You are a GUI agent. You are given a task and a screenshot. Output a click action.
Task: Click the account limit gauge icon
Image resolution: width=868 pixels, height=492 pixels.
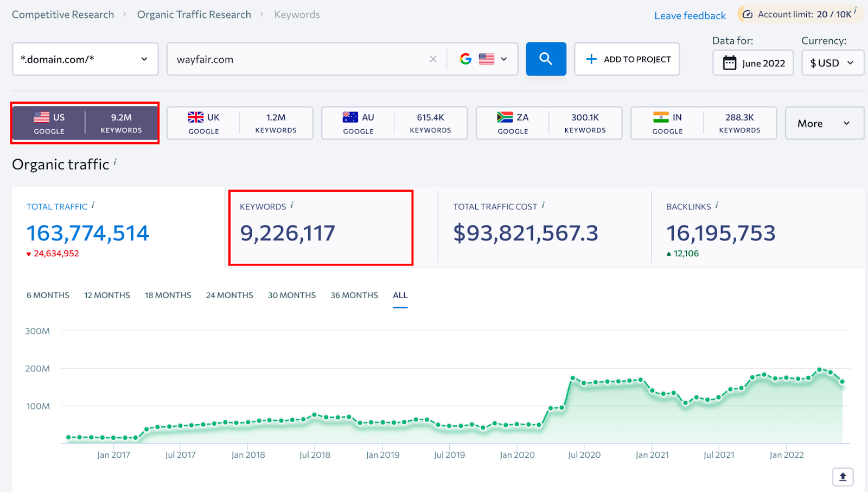(x=748, y=14)
